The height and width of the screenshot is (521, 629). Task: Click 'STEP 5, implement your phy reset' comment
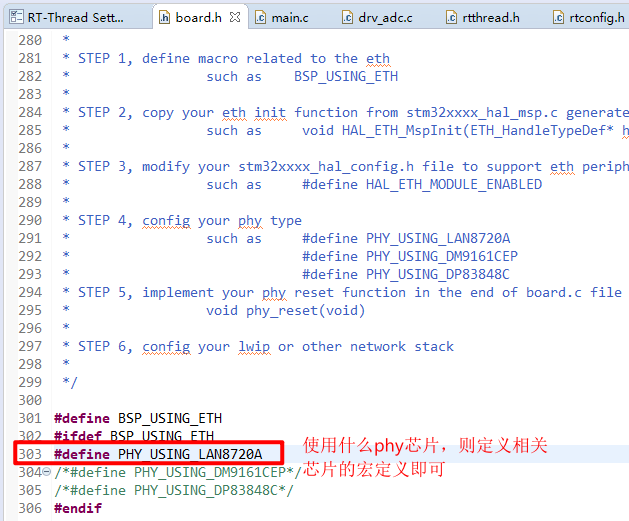(x=206, y=292)
